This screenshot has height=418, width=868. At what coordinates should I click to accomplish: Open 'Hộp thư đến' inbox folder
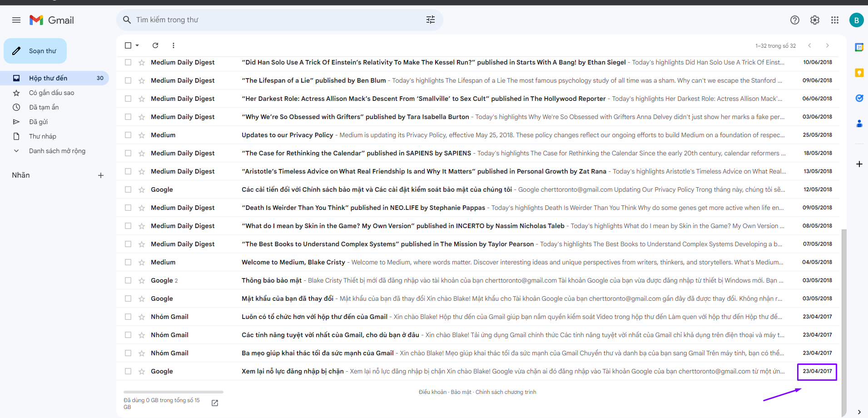(x=55, y=78)
